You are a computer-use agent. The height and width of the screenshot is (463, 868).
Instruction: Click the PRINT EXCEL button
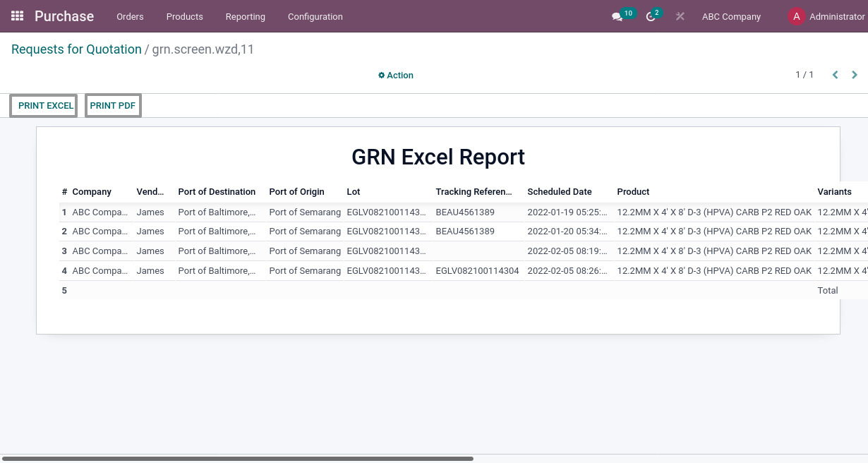coord(45,105)
